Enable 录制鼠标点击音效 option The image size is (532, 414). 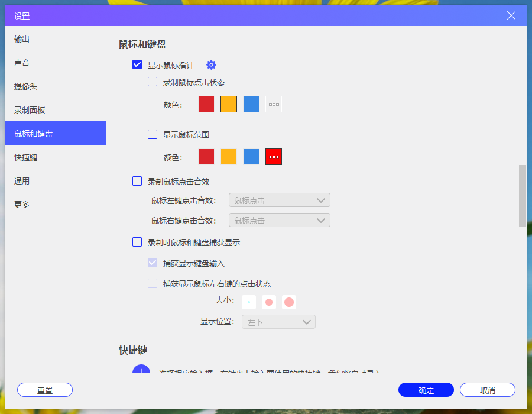click(x=137, y=181)
